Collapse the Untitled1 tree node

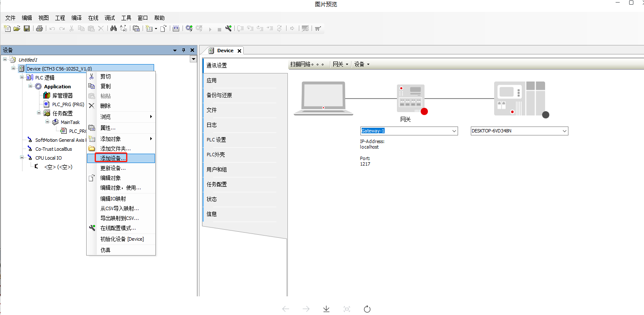[x=5, y=59]
